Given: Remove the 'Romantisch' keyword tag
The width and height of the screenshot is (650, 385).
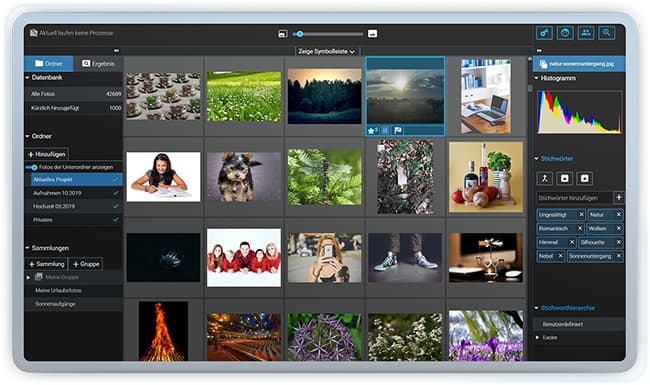Looking at the screenshot, I should 580,228.
